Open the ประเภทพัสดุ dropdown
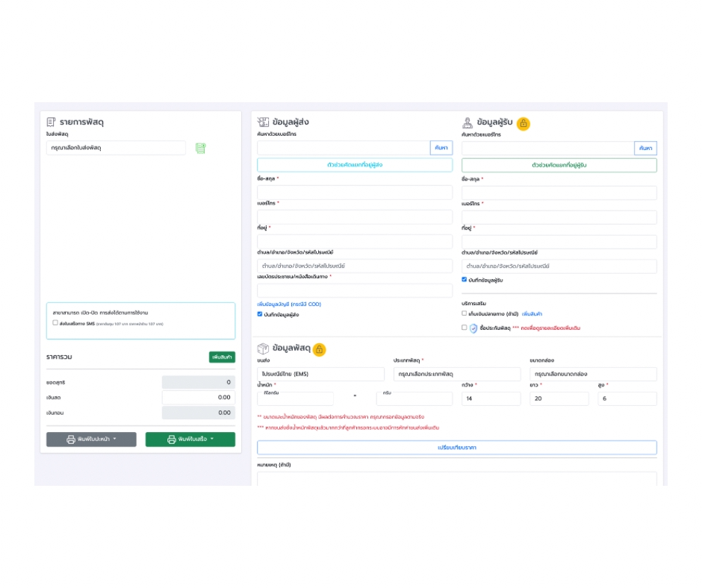 (x=456, y=374)
